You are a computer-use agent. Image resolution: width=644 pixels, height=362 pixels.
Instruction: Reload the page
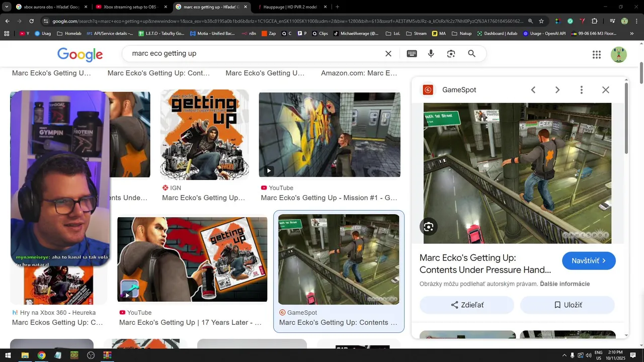click(x=31, y=21)
